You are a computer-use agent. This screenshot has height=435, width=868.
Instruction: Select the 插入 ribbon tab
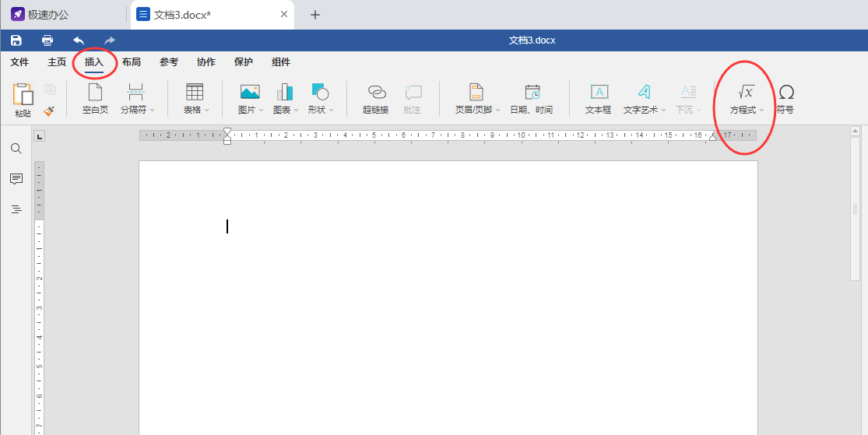tap(94, 62)
